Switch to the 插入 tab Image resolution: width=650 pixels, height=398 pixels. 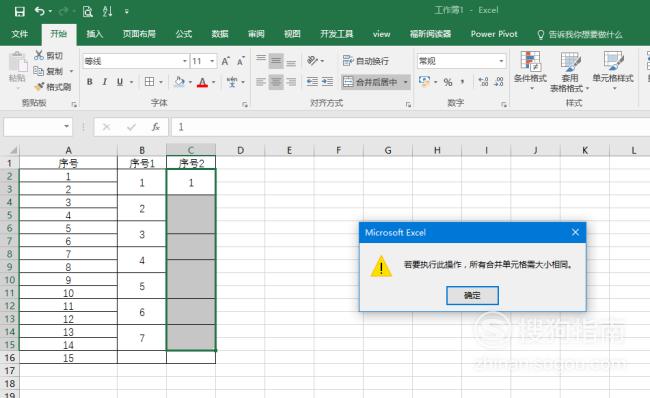click(95, 34)
